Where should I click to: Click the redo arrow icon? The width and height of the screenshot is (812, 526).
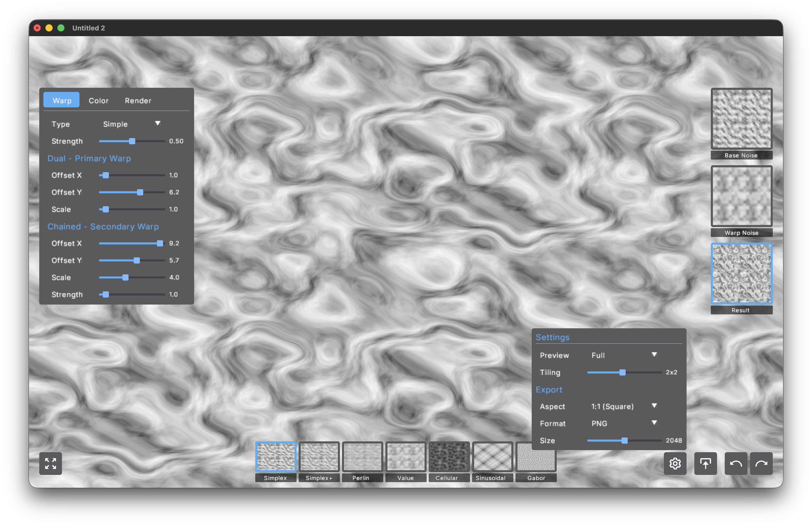click(761, 463)
